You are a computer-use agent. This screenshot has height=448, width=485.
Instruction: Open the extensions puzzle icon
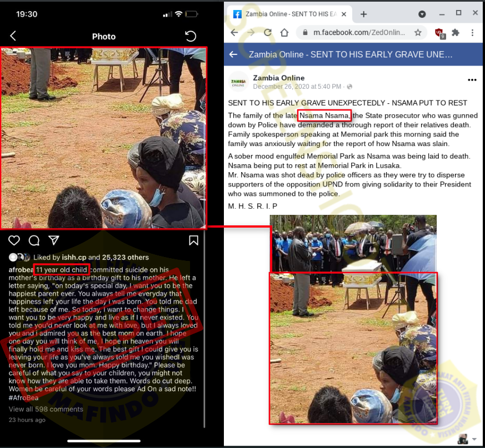tap(456, 32)
